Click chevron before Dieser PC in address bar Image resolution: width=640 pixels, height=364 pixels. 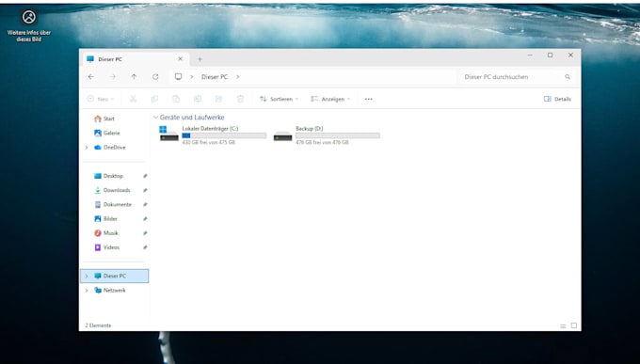click(191, 77)
